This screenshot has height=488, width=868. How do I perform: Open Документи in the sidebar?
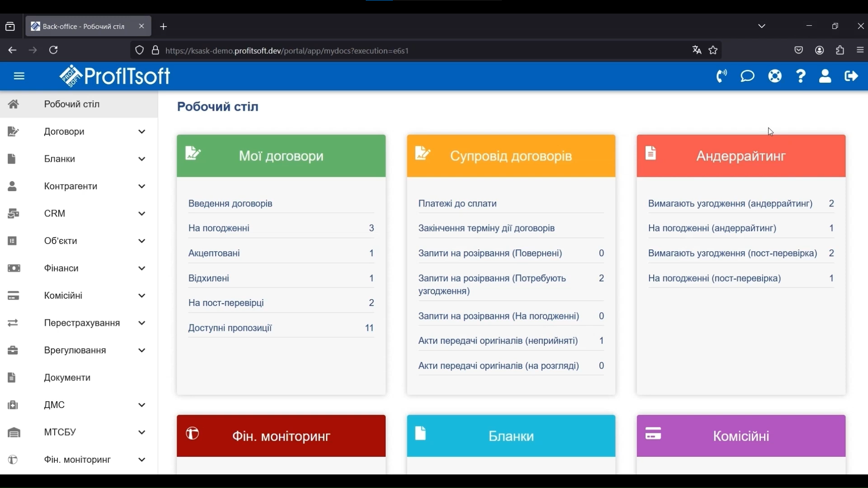[68, 379]
